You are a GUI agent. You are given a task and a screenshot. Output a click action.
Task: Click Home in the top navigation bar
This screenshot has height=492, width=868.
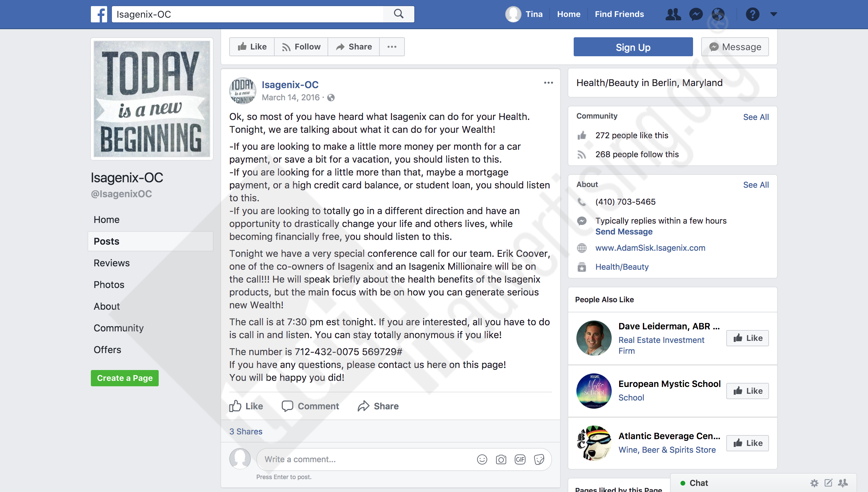pyautogui.click(x=569, y=14)
